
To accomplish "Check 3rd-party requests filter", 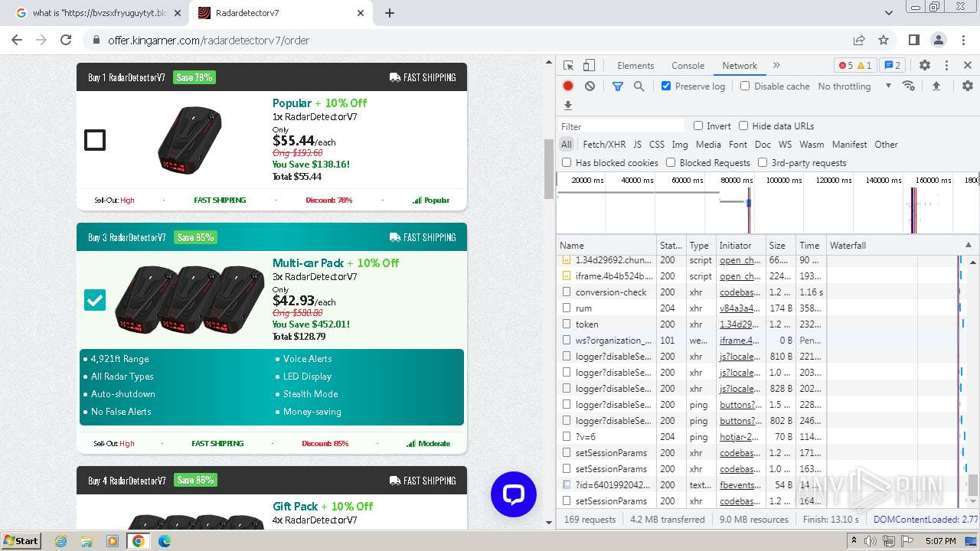I will pyautogui.click(x=763, y=162).
